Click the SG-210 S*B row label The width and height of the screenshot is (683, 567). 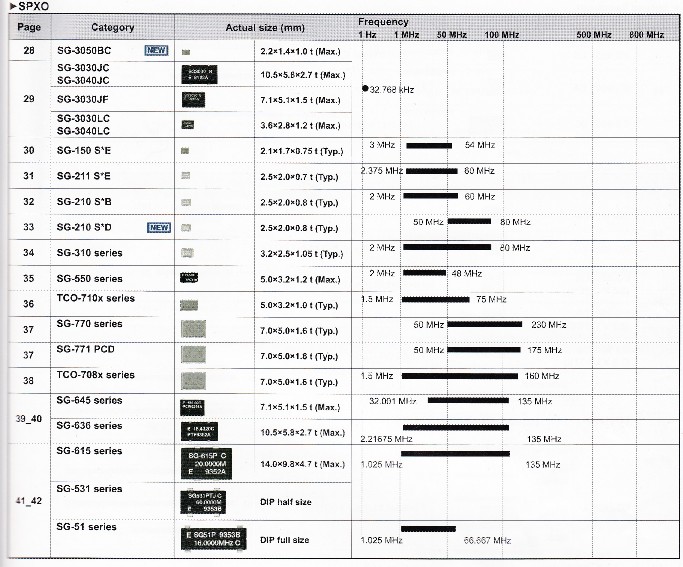point(84,202)
